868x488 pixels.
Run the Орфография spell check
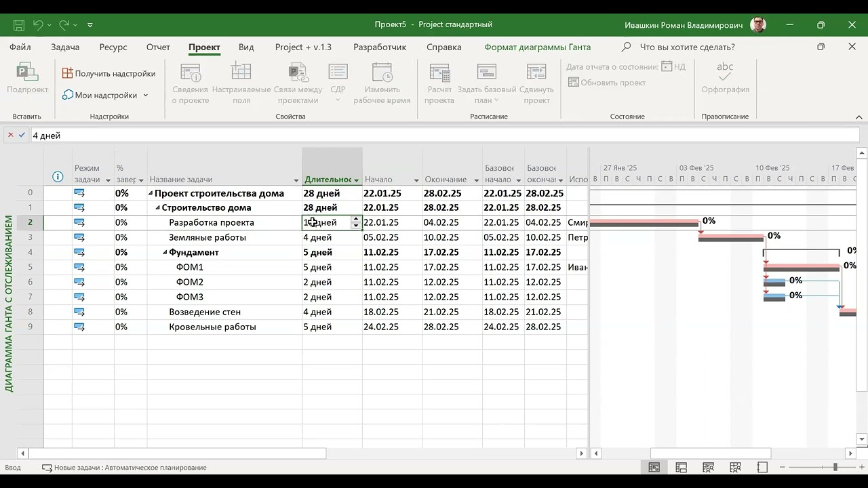click(725, 78)
